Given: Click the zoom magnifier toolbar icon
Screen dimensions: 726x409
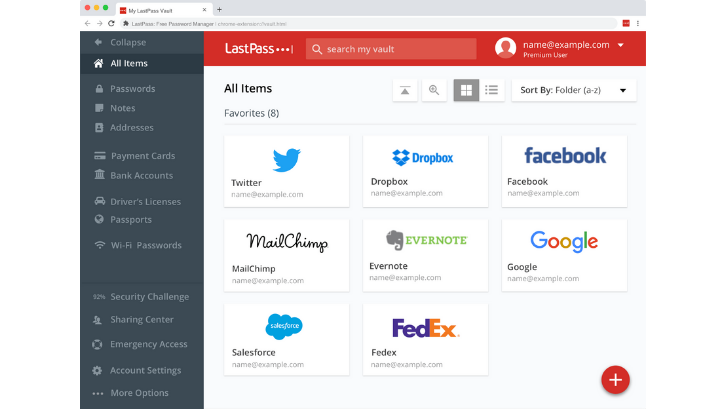Looking at the screenshot, I should (434, 90).
